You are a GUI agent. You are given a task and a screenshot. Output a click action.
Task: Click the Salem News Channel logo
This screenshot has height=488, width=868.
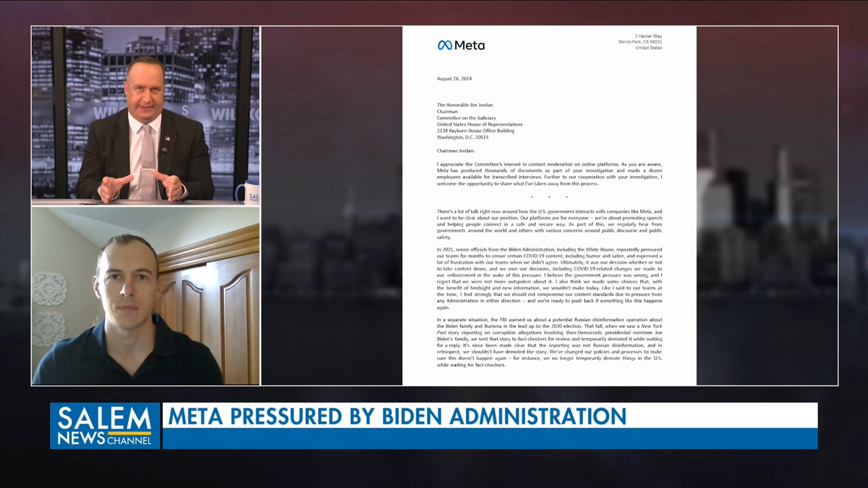pos(105,426)
